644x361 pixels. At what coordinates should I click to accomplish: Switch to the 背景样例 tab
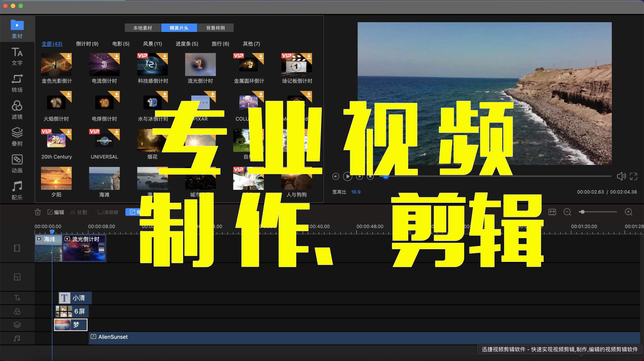click(216, 28)
